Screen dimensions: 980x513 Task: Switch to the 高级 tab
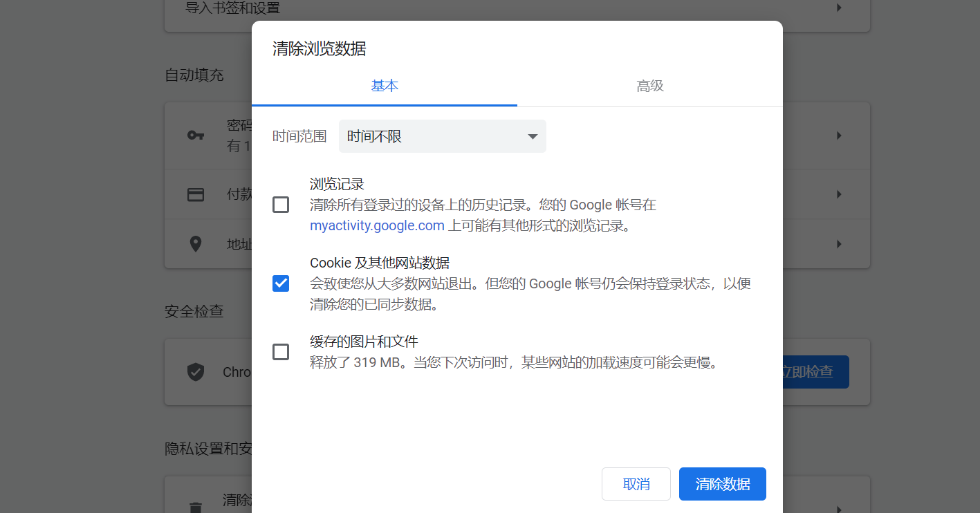point(649,86)
